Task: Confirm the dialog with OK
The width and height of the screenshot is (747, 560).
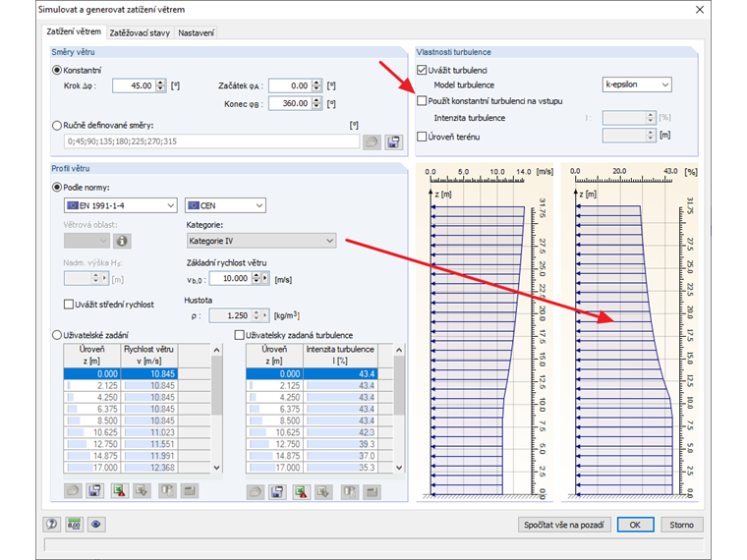Action: coord(635,525)
